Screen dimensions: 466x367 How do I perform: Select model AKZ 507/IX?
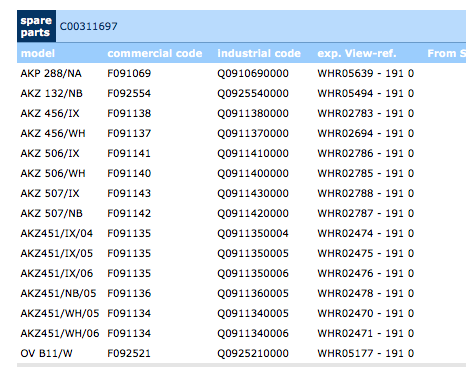tap(50, 193)
